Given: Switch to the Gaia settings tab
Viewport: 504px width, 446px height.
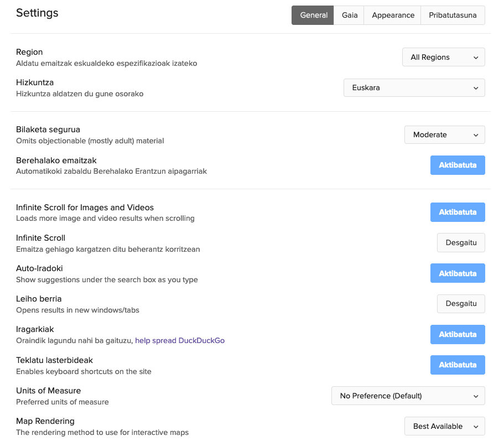Looking at the screenshot, I should tap(350, 15).
